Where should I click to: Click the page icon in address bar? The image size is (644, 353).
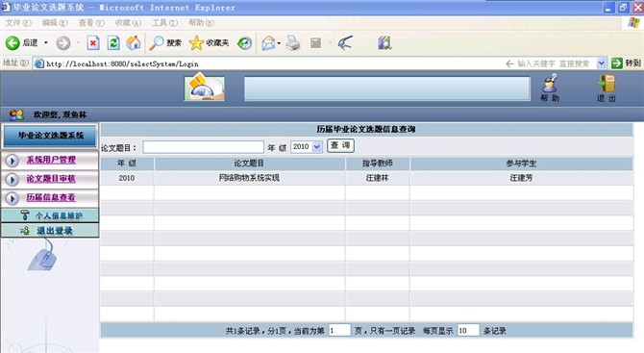pyautogui.click(x=39, y=63)
